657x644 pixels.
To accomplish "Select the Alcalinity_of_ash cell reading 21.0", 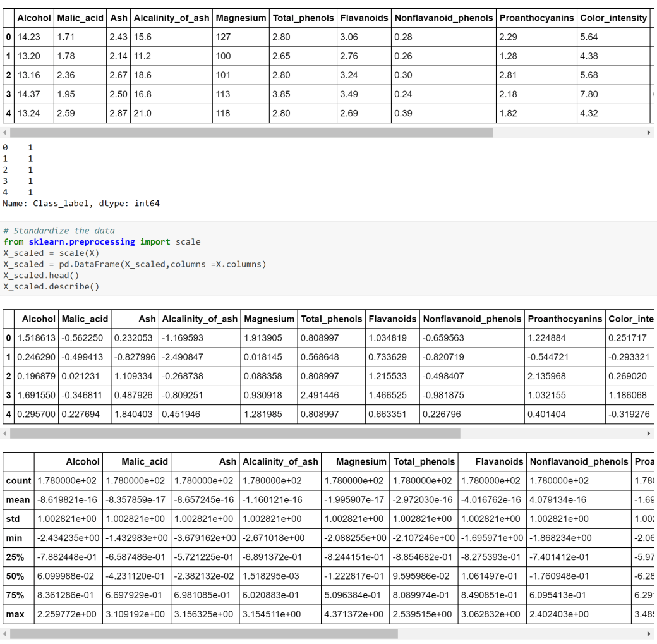I will [171, 113].
